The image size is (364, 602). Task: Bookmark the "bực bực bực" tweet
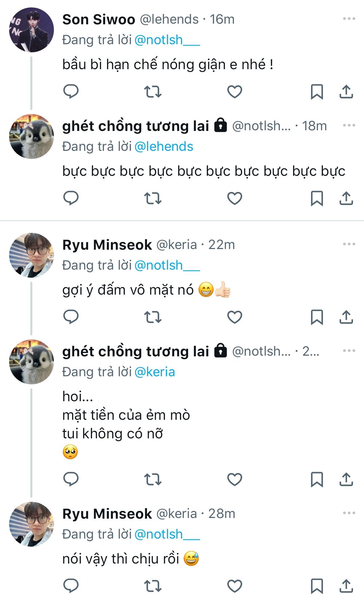(316, 198)
